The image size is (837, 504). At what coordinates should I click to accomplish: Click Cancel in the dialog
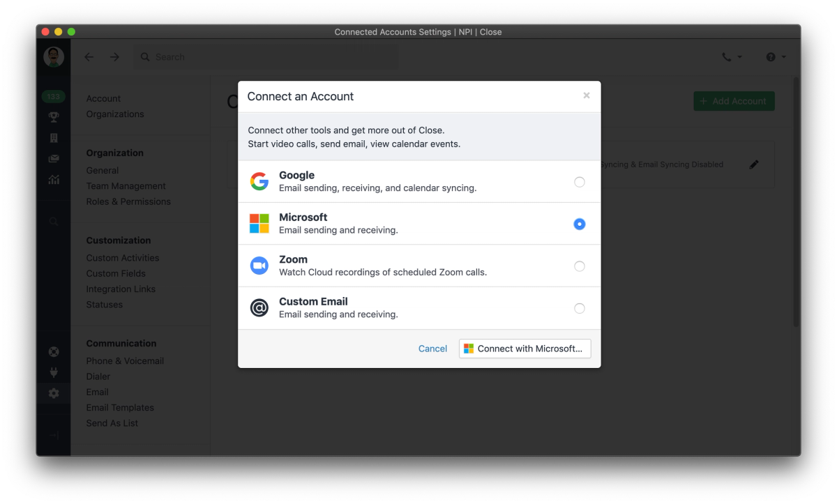432,349
